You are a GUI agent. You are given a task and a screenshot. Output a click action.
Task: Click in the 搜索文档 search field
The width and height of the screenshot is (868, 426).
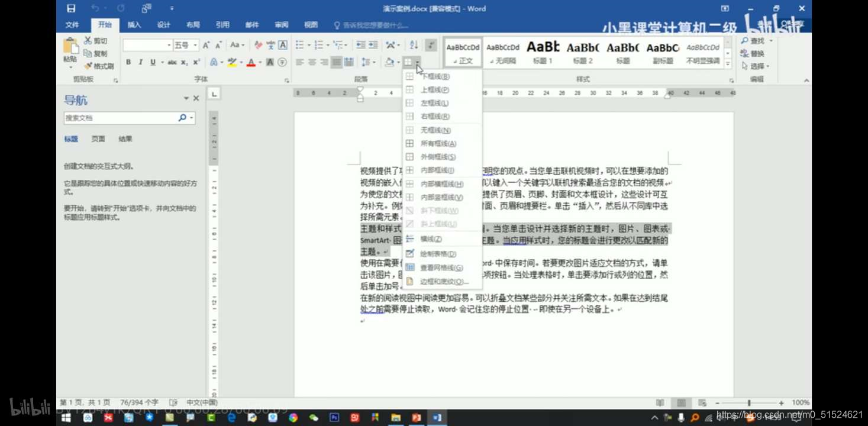121,118
